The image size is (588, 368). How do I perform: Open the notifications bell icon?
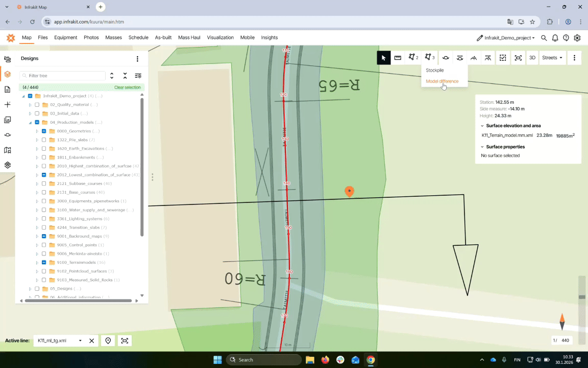click(x=555, y=38)
